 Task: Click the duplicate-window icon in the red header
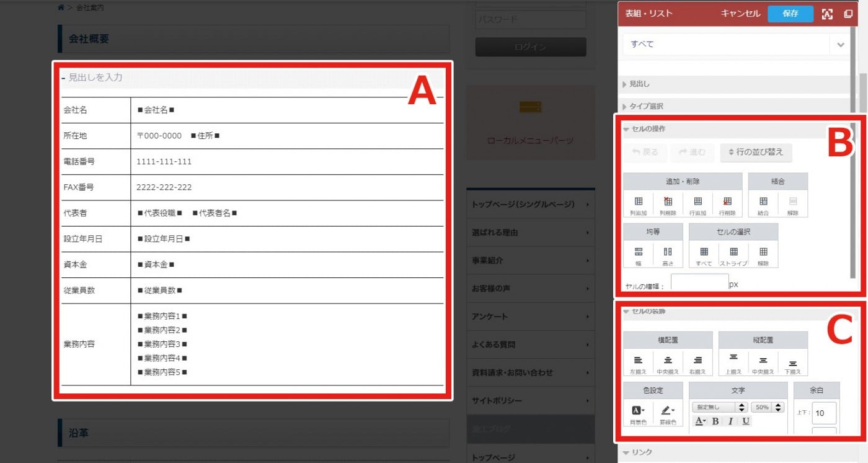click(848, 14)
